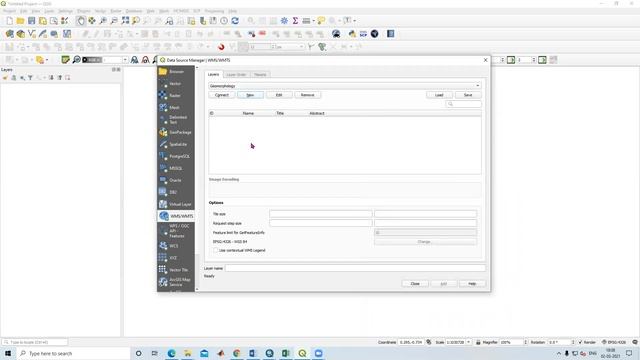
Task: Click the first Tile size input field
Action: point(320,214)
